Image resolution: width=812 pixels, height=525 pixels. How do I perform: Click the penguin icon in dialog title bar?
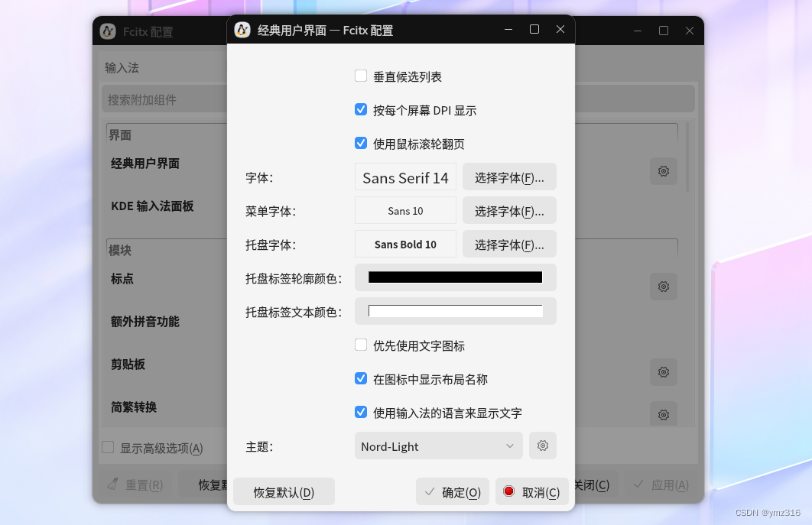pyautogui.click(x=242, y=30)
